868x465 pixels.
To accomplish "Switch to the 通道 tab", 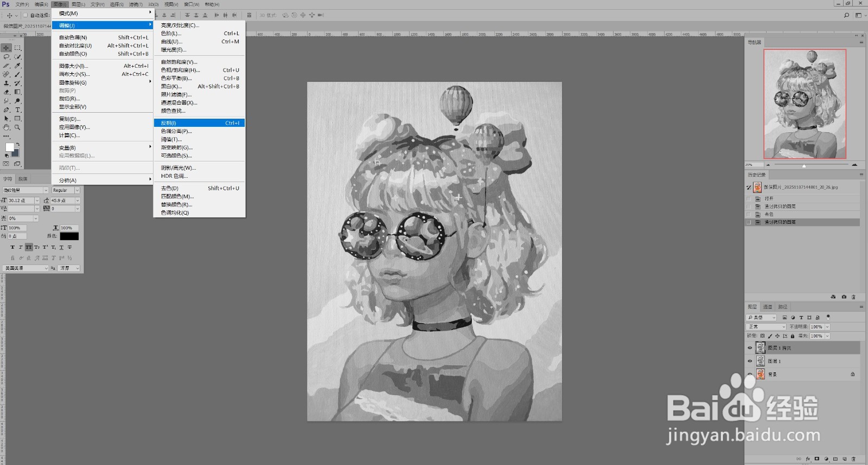I will [x=768, y=307].
